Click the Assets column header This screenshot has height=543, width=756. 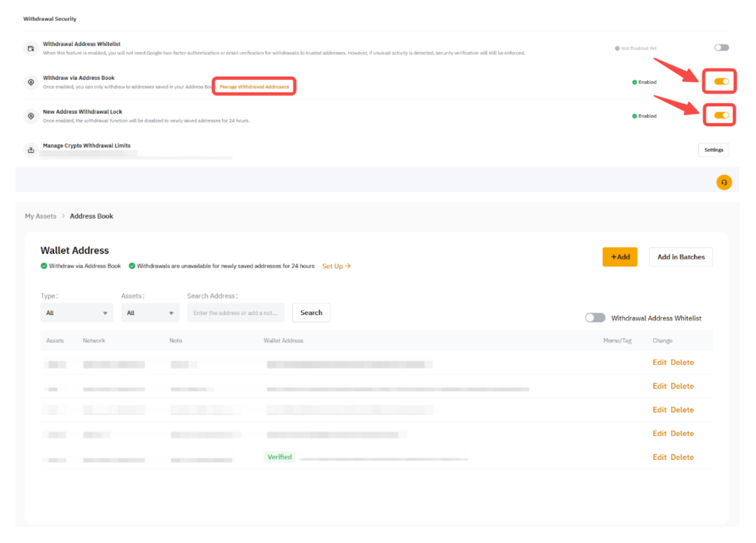[55, 341]
